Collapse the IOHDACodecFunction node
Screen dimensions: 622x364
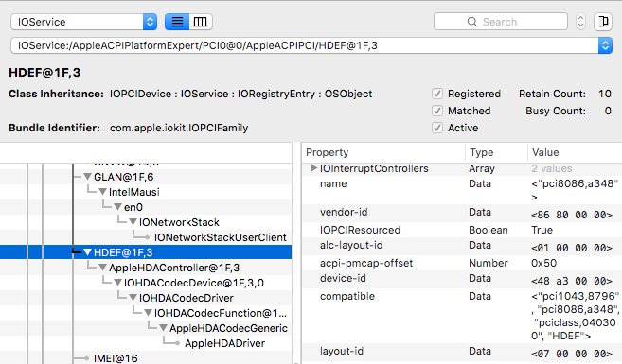pyautogui.click(x=148, y=313)
